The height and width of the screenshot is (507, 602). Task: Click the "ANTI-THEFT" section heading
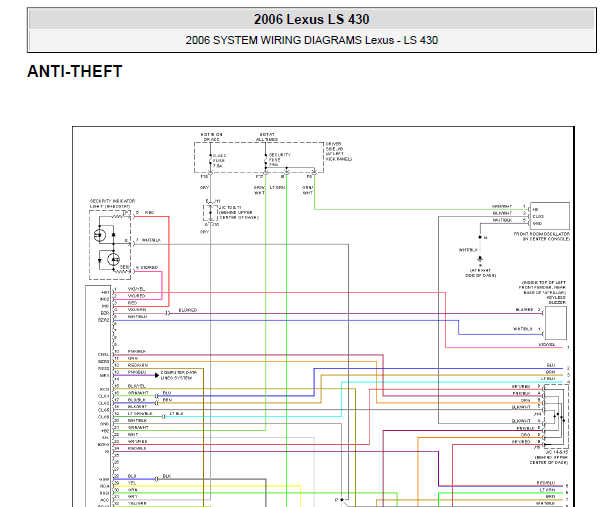point(75,72)
